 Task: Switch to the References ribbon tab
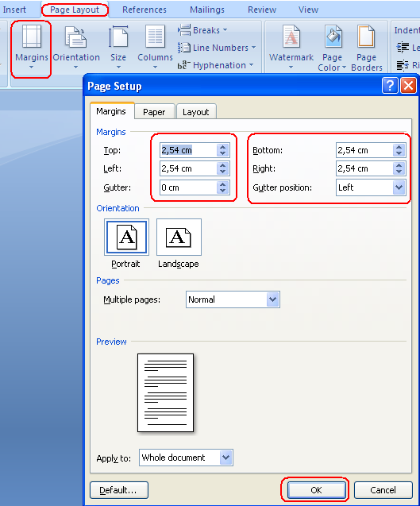click(x=144, y=10)
